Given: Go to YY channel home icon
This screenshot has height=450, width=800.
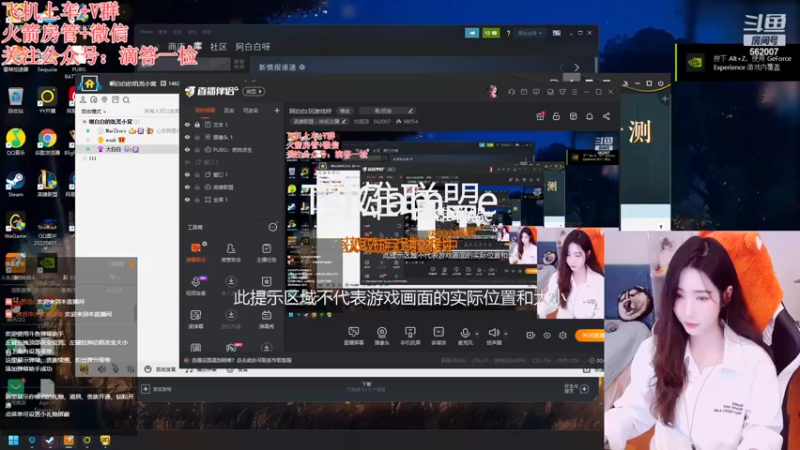Looking at the screenshot, I should tap(90, 84).
